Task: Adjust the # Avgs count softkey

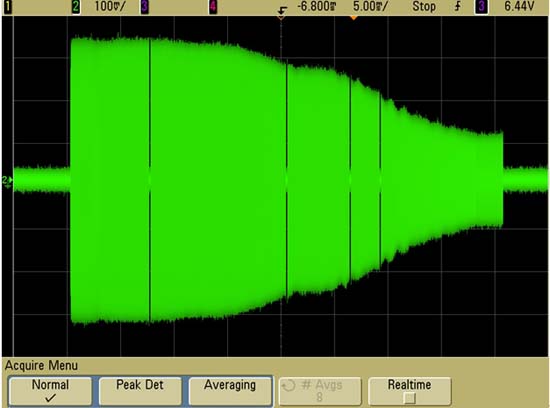Action: pos(320,391)
